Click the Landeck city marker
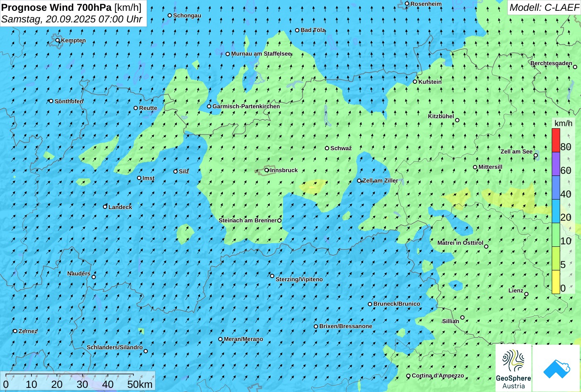 point(105,207)
